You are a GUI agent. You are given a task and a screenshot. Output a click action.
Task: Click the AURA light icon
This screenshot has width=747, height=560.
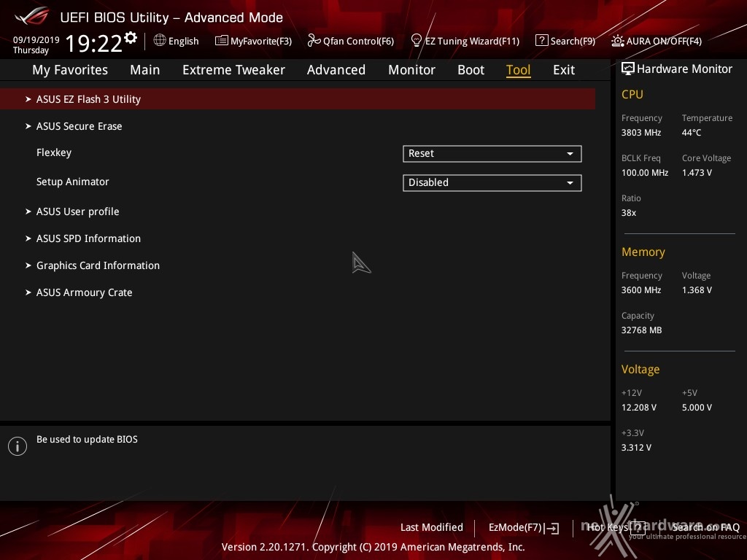point(617,41)
